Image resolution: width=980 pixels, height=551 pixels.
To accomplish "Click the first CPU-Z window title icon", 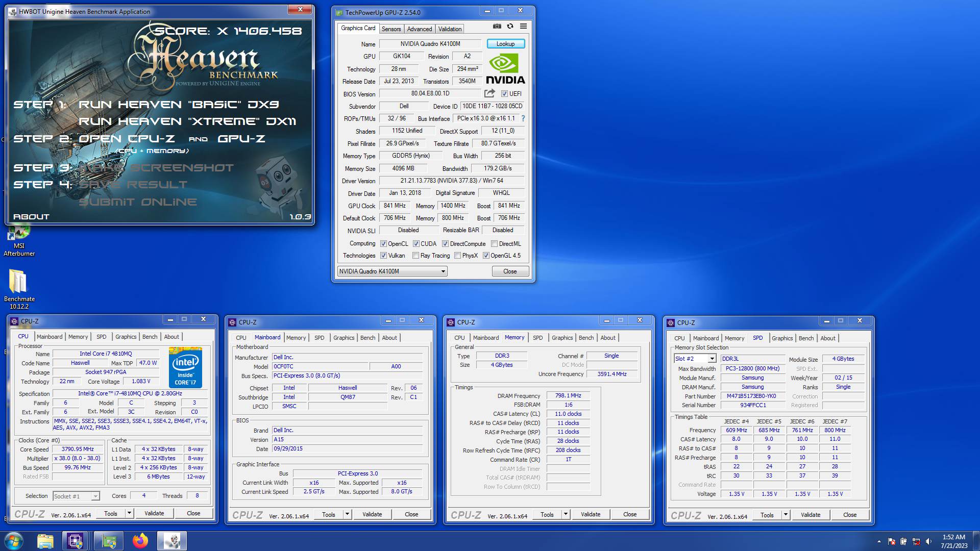I will click(x=14, y=321).
